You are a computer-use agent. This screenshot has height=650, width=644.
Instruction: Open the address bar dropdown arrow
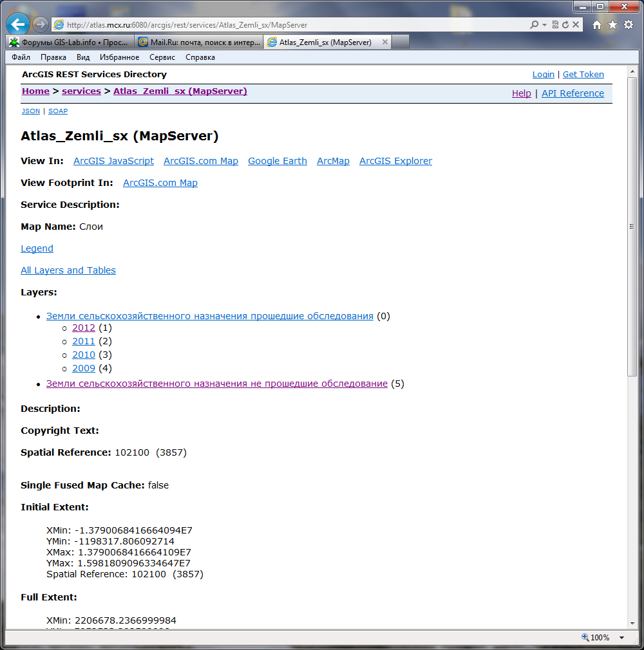(544, 25)
